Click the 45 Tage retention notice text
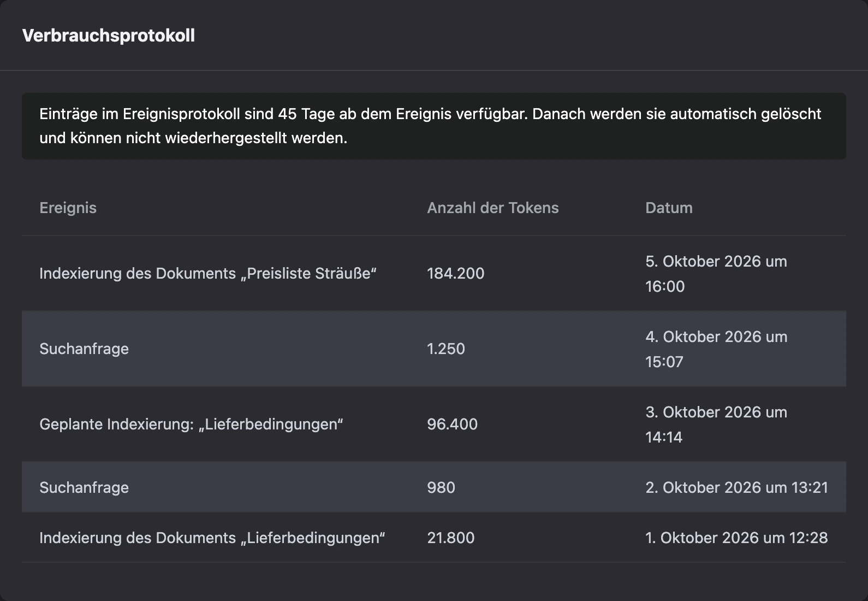 click(430, 126)
